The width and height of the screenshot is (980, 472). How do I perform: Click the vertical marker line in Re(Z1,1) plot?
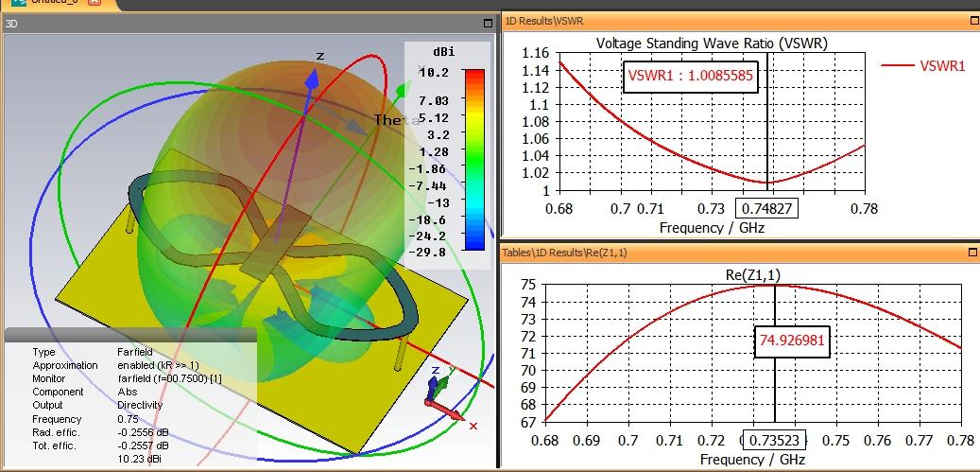click(775, 353)
